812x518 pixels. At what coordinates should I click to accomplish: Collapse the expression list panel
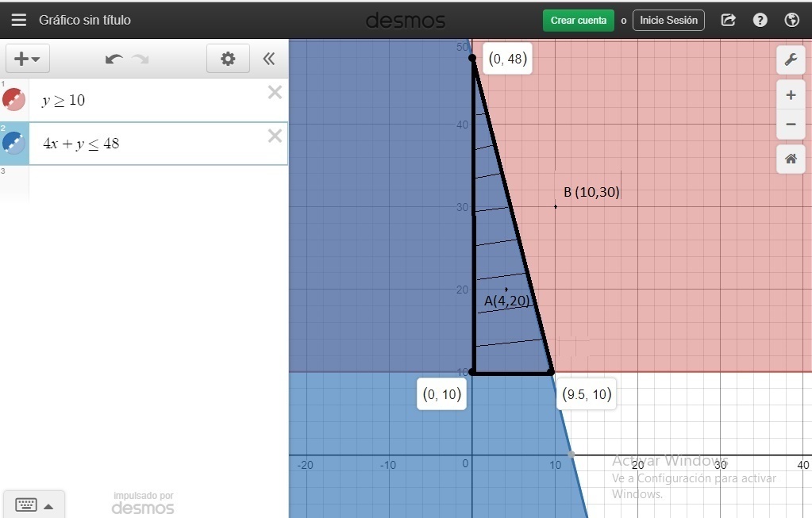click(x=269, y=59)
